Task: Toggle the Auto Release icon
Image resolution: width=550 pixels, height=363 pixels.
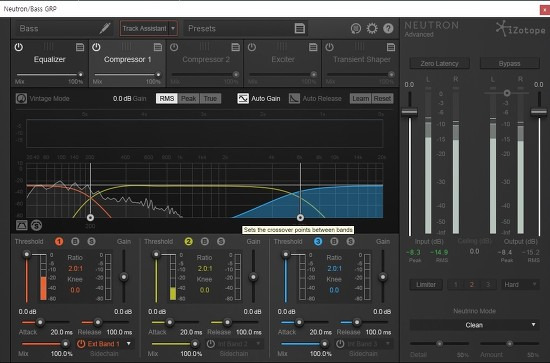Action: 294,99
